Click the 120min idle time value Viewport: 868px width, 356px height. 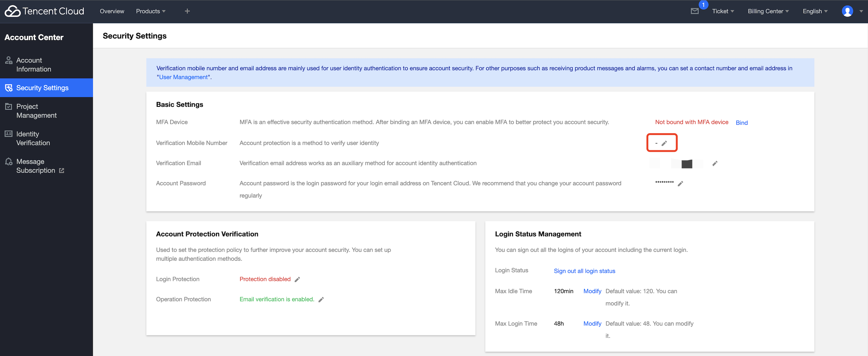pos(563,291)
